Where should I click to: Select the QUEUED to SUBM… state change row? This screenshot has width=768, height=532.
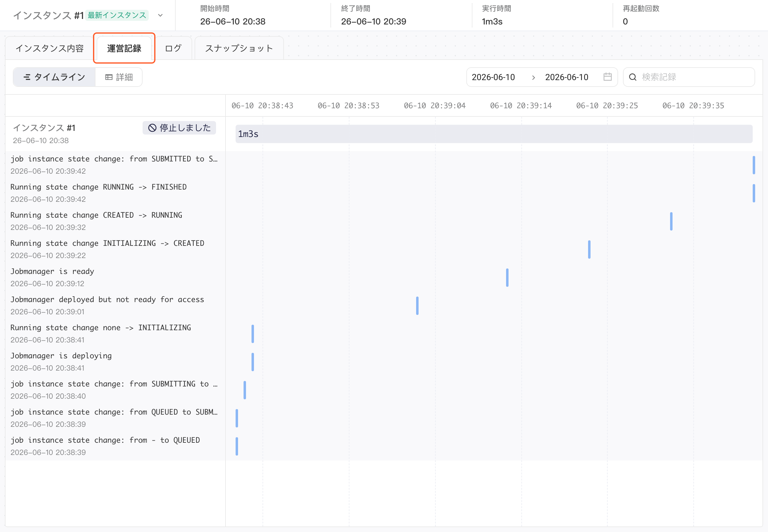pyautogui.click(x=115, y=418)
